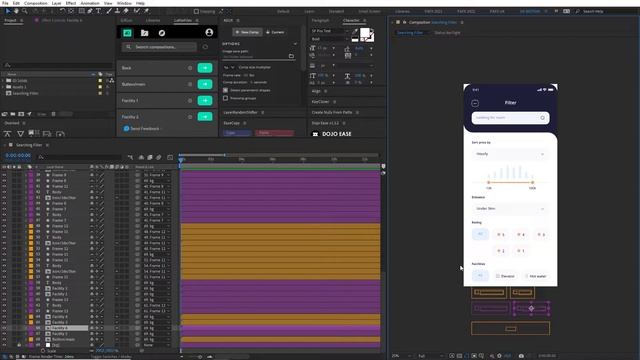Select the Hand tool

pyautogui.click(x=16, y=11)
